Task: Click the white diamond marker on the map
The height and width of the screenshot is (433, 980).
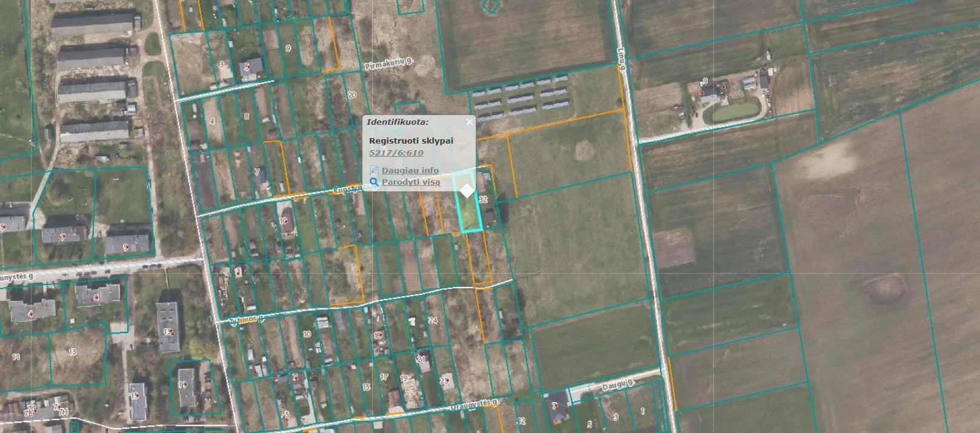Action: click(467, 191)
